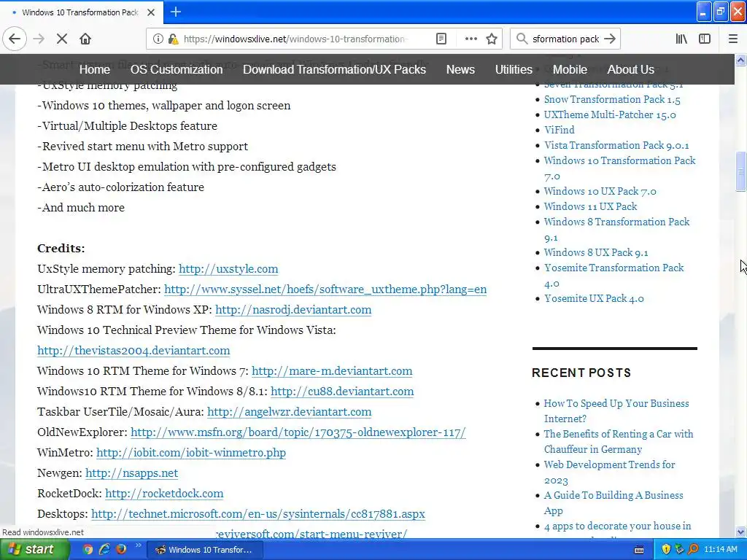Open the Home menu item
Screen dimensions: 747x560
point(94,69)
